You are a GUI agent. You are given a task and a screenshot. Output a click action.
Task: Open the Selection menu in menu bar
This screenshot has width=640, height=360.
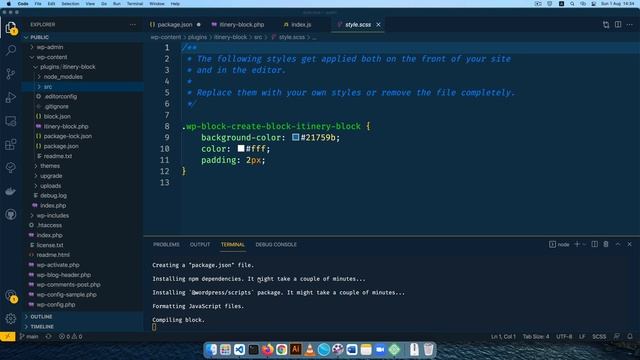coord(70,4)
